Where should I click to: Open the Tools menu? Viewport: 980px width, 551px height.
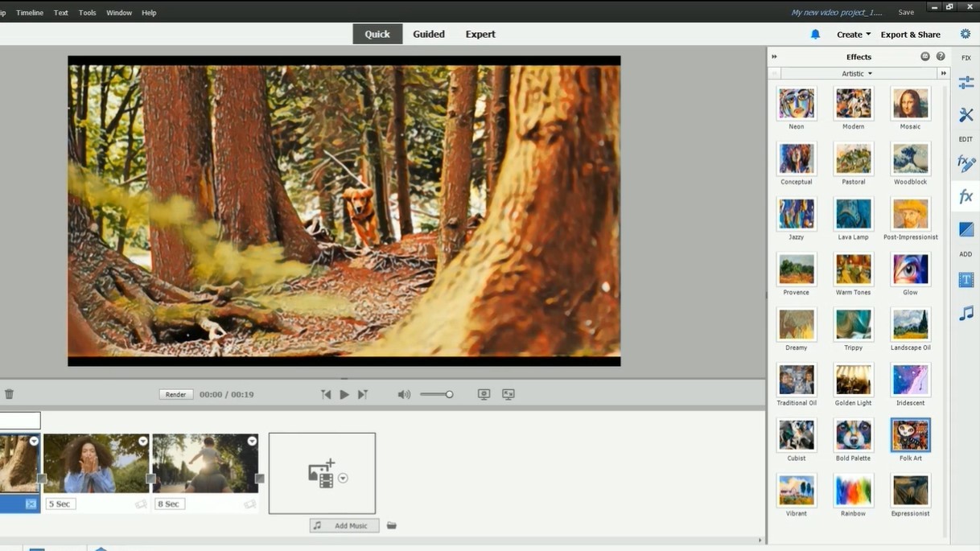88,13
